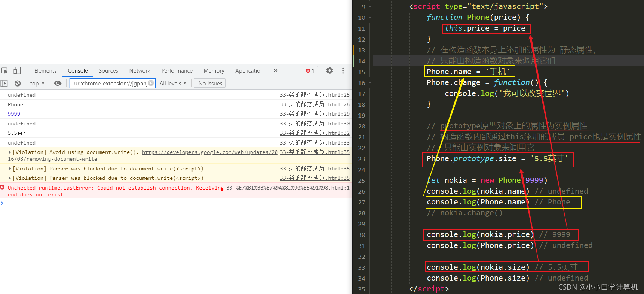This screenshot has height=294, width=644.
Task: Switch to the Performance tab
Action: coord(177,70)
